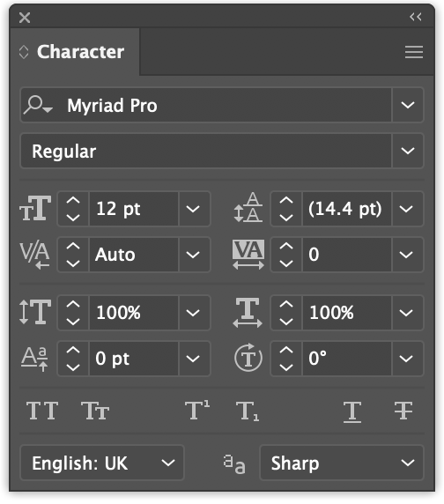Click the leading icon
Viewport: 444px width, 504px height.
tap(248, 208)
